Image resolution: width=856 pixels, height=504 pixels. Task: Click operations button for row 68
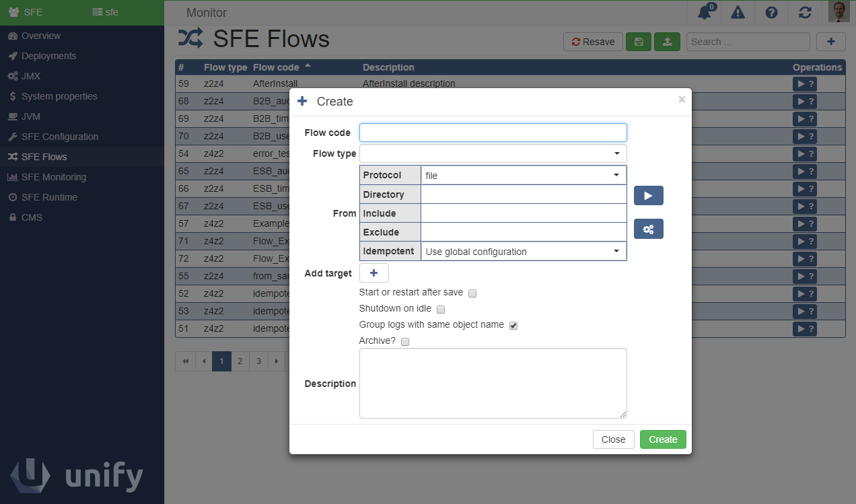[805, 102]
